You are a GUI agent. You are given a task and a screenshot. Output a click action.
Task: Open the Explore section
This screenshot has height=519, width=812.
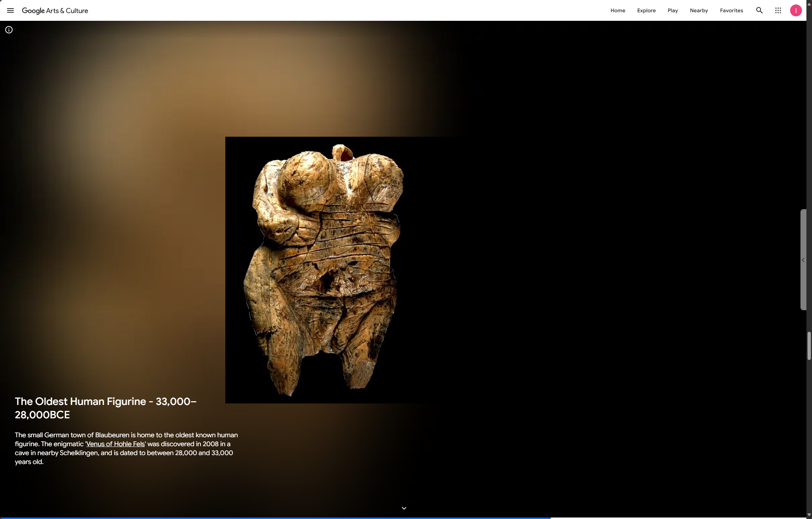coord(646,10)
